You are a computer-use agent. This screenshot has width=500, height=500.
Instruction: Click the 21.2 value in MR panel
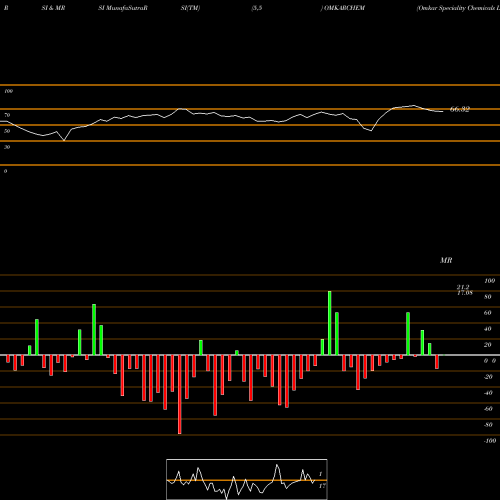[x=463, y=287]
